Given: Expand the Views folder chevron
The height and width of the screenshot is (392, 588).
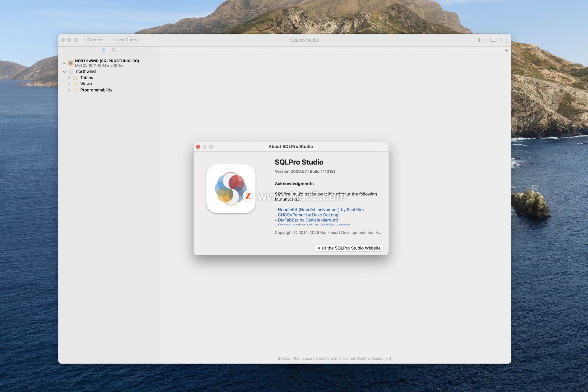Looking at the screenshot, I should (x=69, y=84).
